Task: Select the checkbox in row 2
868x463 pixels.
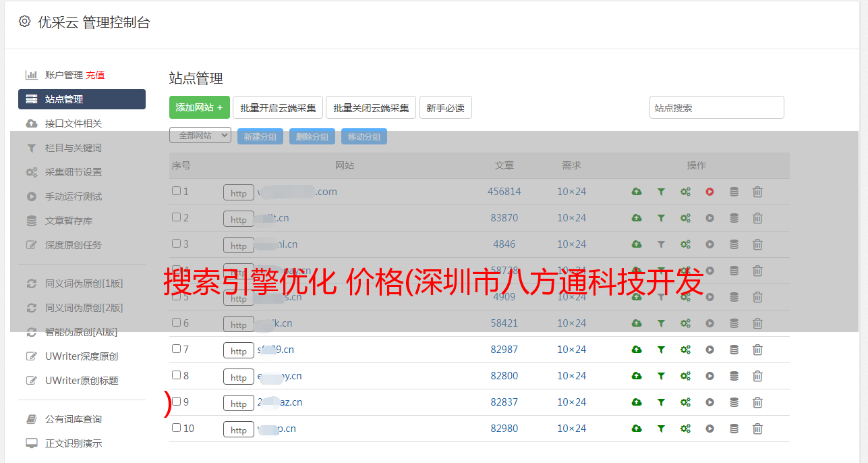Action: 176,217
